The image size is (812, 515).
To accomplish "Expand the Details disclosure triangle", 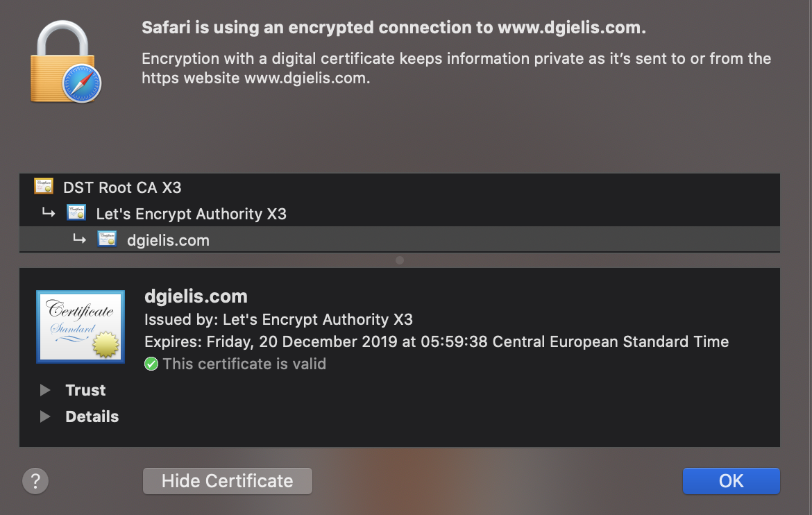I will tap(45, 416).
